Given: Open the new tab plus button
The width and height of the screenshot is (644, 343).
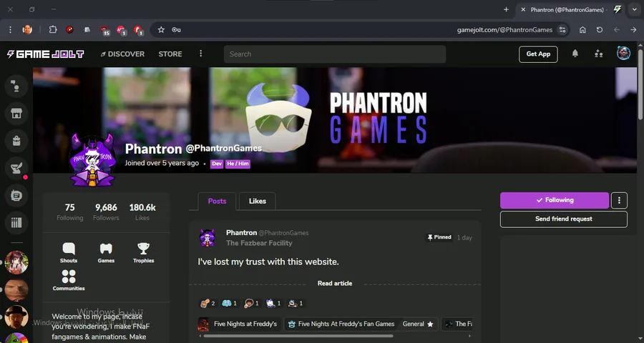Looking at the screenshot, I should [x=506, y=10].
